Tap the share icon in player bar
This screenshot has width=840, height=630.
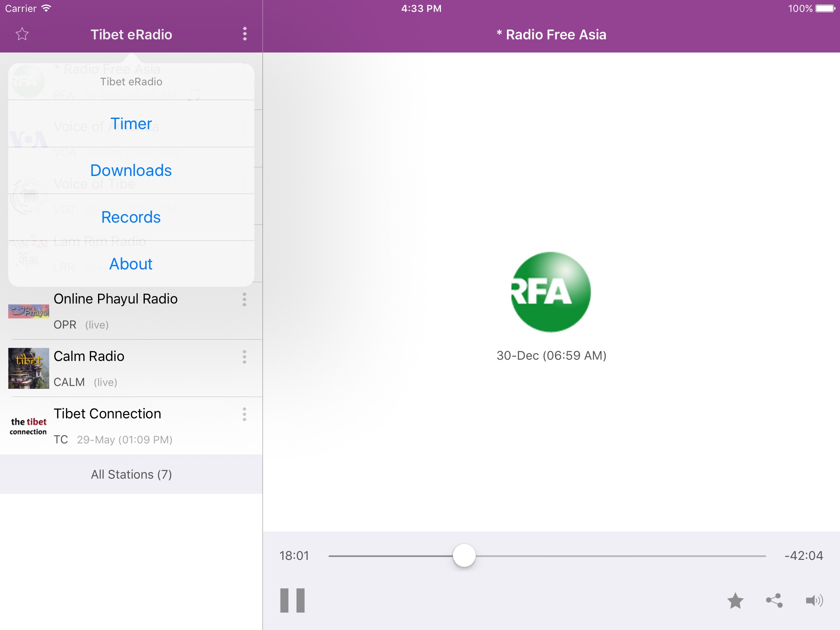tap(774, 601)
